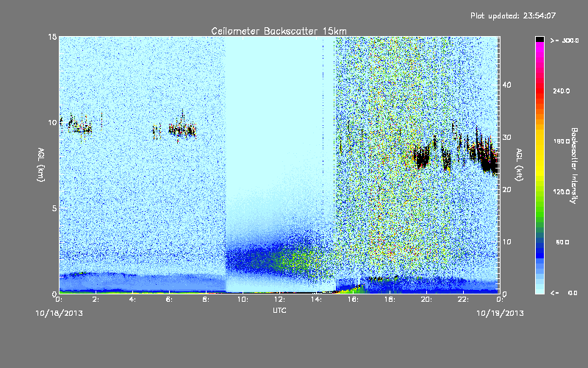Screen dimensions: 588x368
Task: Click the end date label 10/19/2013
Action: pos(500,314)
